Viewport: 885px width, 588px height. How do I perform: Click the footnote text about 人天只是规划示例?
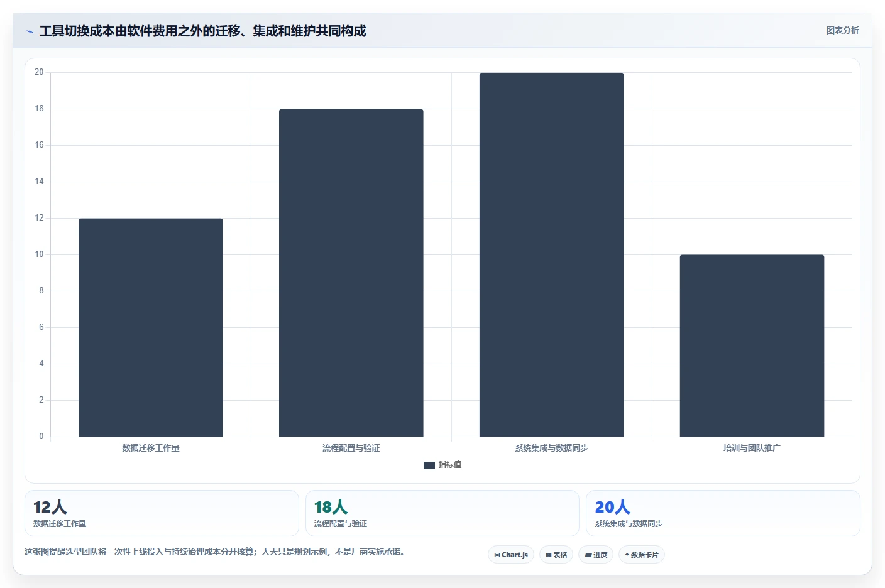214,552
